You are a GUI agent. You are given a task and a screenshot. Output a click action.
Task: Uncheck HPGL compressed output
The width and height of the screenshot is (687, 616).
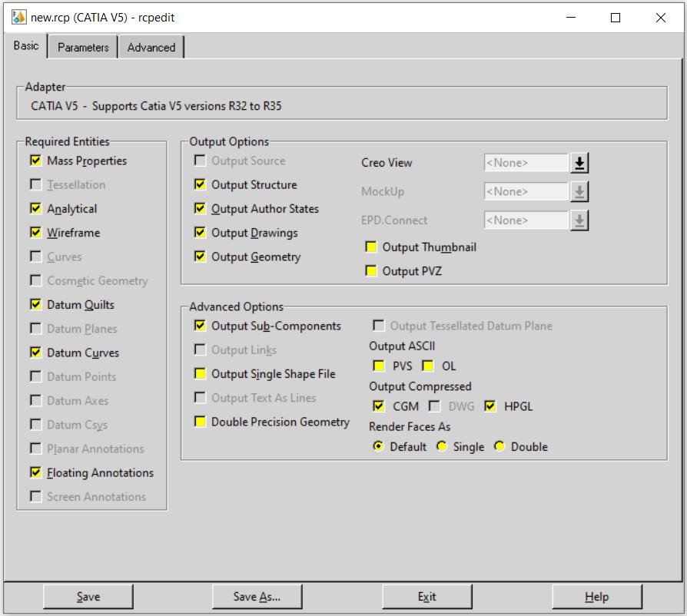[490, 406]
